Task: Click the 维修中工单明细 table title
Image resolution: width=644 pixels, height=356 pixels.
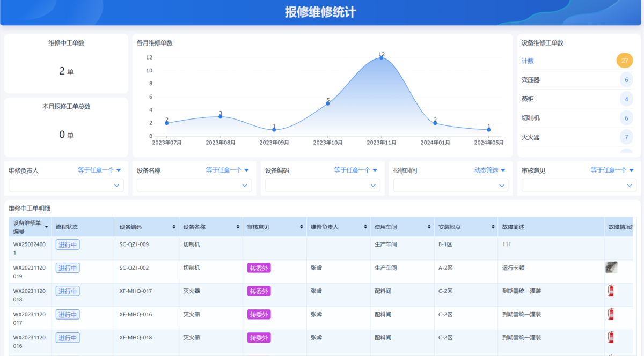Action: [30, 208]
